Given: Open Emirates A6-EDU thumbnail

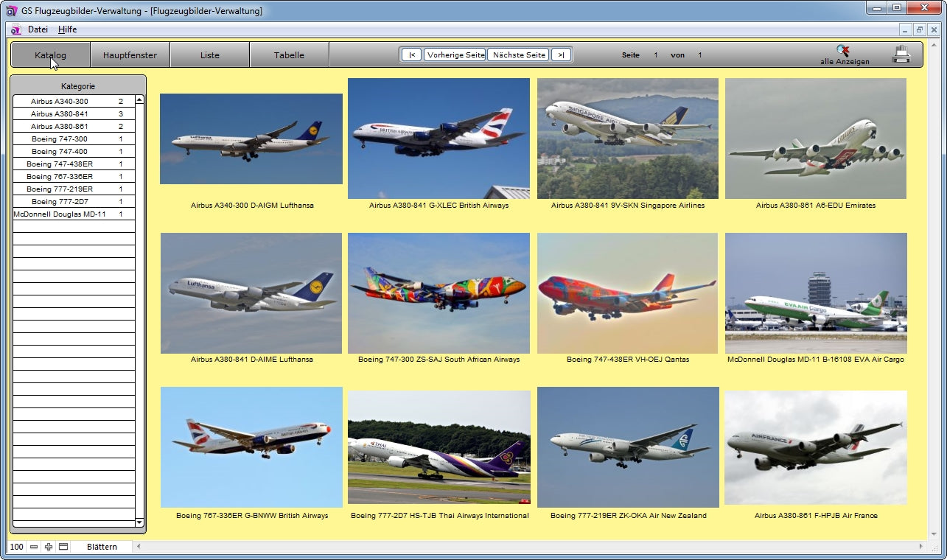Looking at the screenshot, I should [x=816, y=139].
